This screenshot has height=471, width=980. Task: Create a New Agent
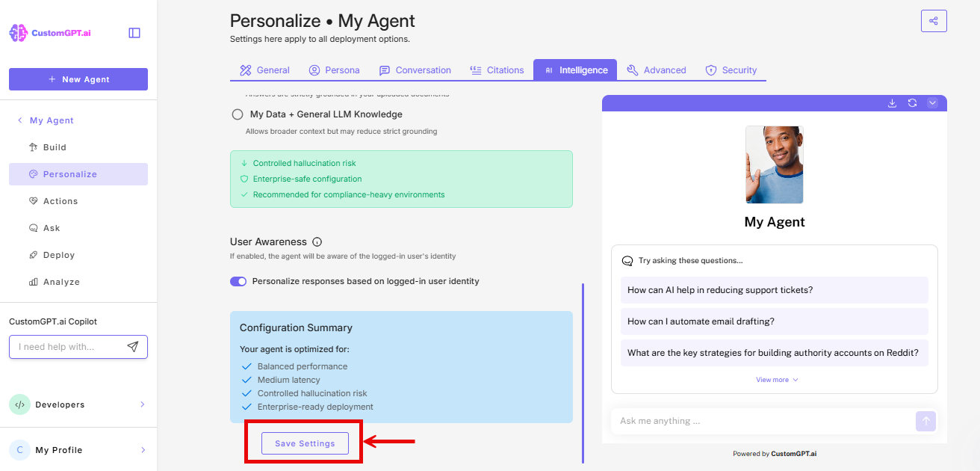coord(78,79)
